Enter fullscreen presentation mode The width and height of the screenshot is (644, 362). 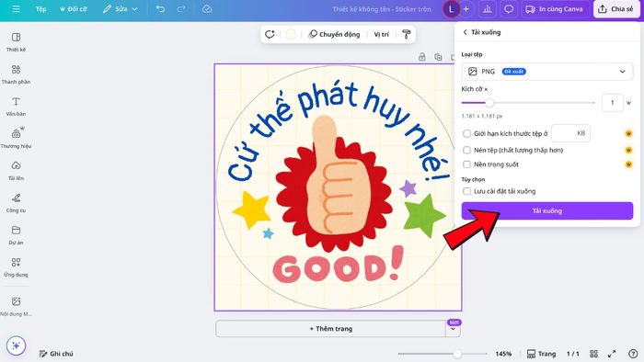point(612,354)
